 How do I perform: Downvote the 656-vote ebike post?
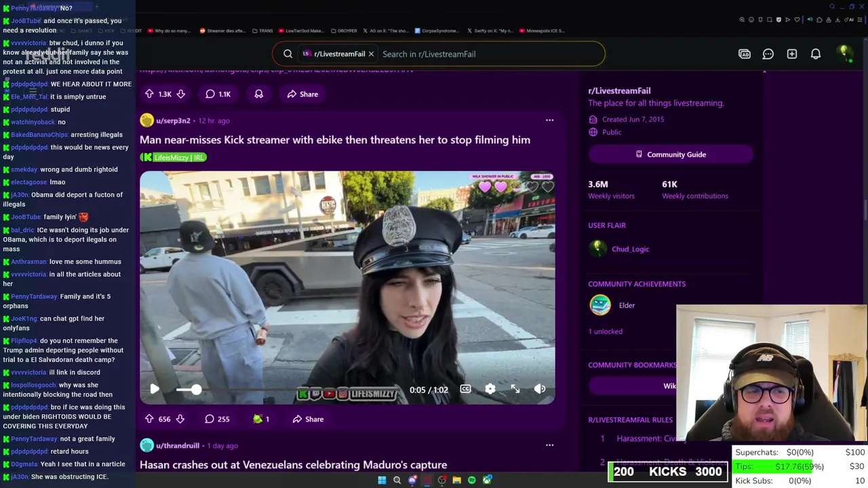pos(180,419)
